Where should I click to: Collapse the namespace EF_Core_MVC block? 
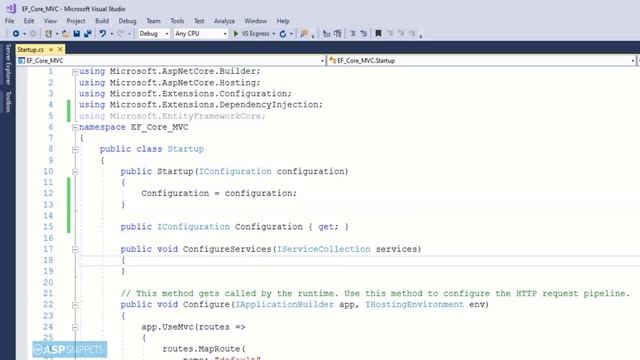coord(75,128)
